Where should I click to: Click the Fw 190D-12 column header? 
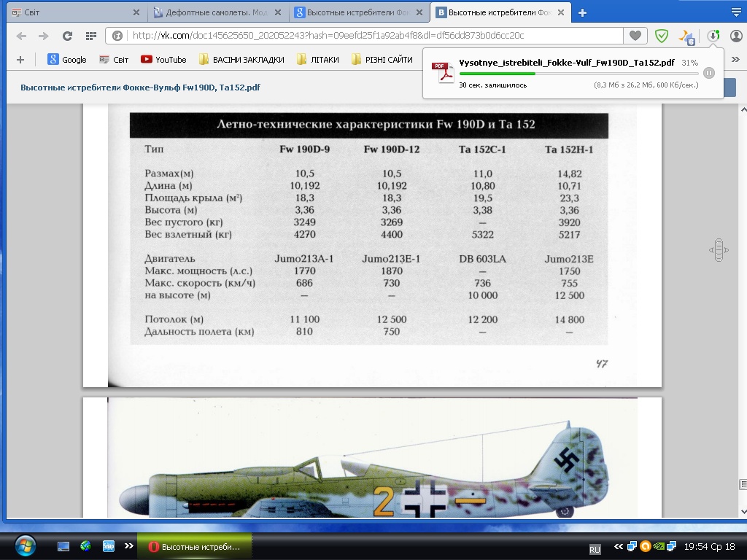[x=392, y=149]
